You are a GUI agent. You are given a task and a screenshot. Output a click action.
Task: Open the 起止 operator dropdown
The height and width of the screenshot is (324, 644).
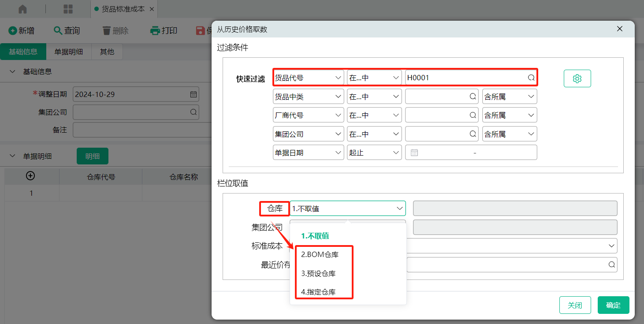(374, 153)
